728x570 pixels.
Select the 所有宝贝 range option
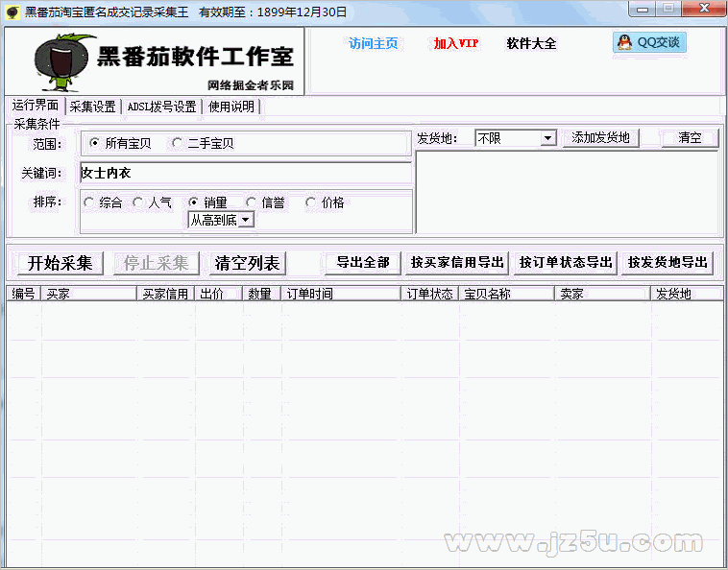click(120, 143)
